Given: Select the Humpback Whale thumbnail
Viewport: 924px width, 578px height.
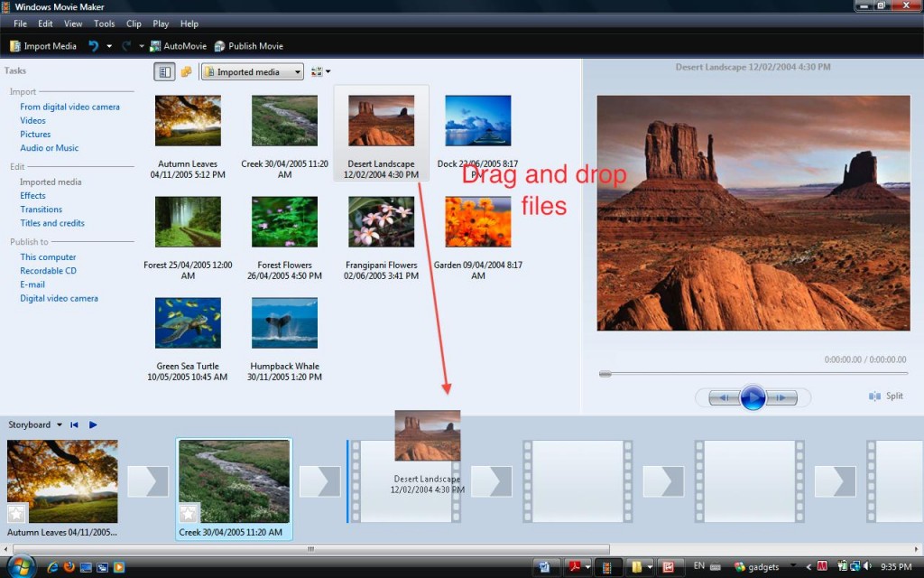Looking at the screenshot, I should 284,322.
